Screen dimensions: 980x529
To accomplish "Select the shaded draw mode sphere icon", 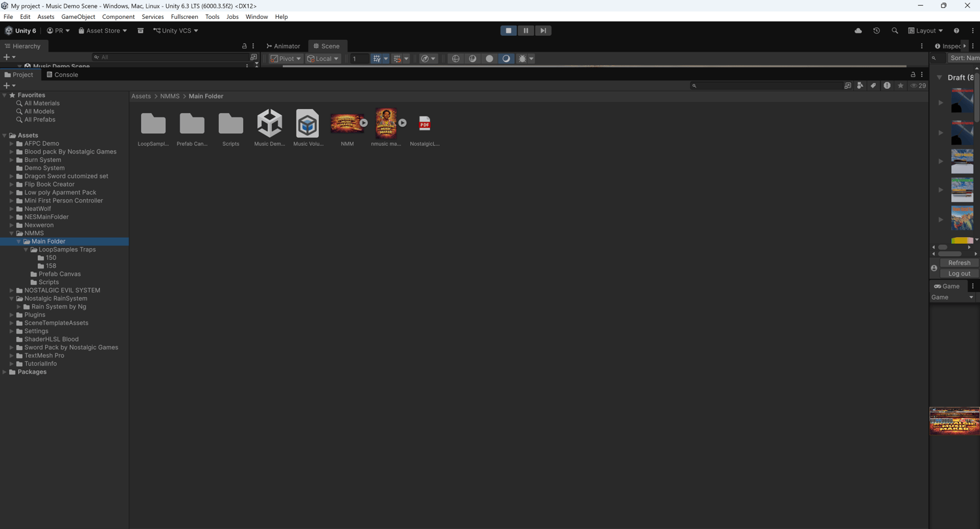I will coord(472,59).
